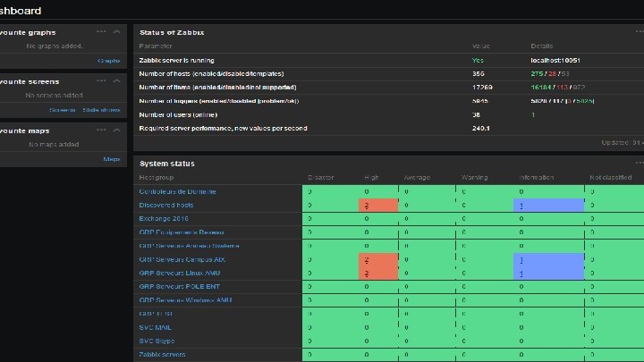Open SVC Skype host group

(x=157, y=341)
